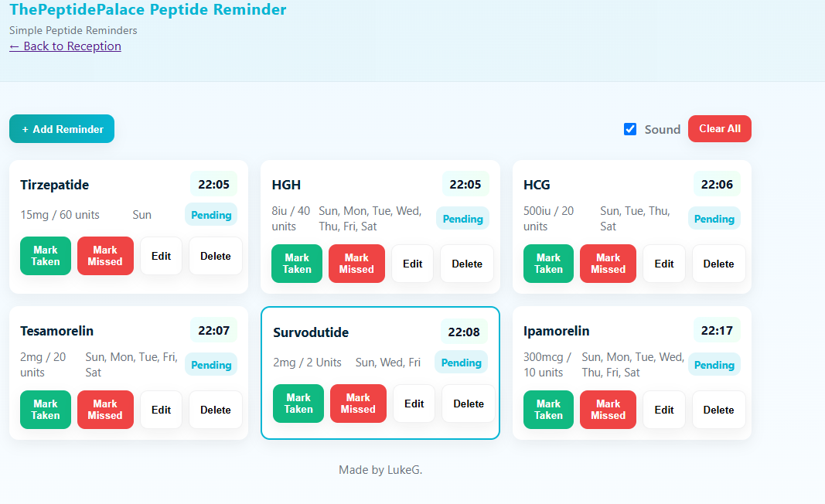Delete the Tesamorelin reminder
This screenshot has width=825, height=504.
coord(216,410)
